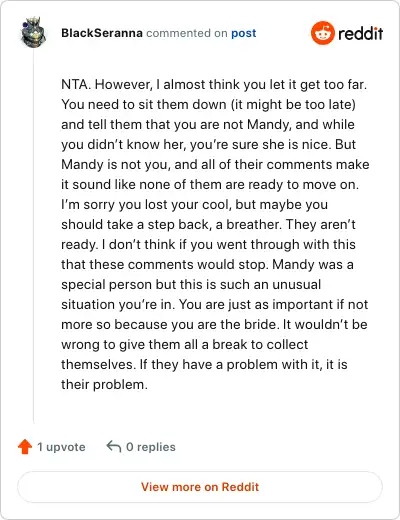
Task: Click the "reddit" wordmark beside the logo
Action: 360,33
